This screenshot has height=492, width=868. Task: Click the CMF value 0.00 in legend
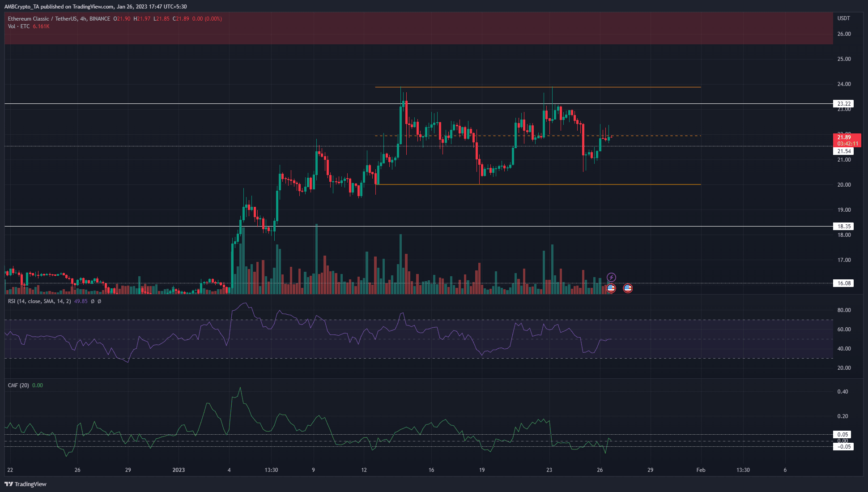[x=38, y=385]
